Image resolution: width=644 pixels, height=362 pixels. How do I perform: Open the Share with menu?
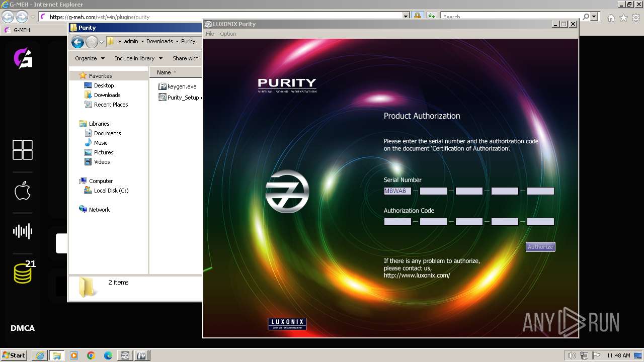coord(186,58)
